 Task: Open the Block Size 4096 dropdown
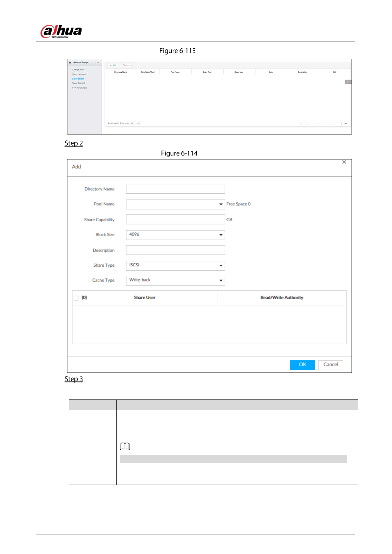point(175,235)
